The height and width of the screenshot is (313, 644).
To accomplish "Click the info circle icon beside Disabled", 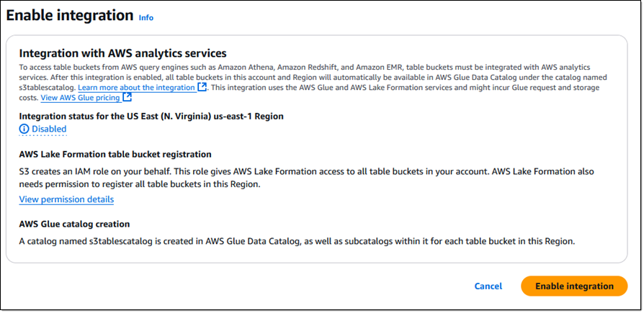I will pos(24,129).
